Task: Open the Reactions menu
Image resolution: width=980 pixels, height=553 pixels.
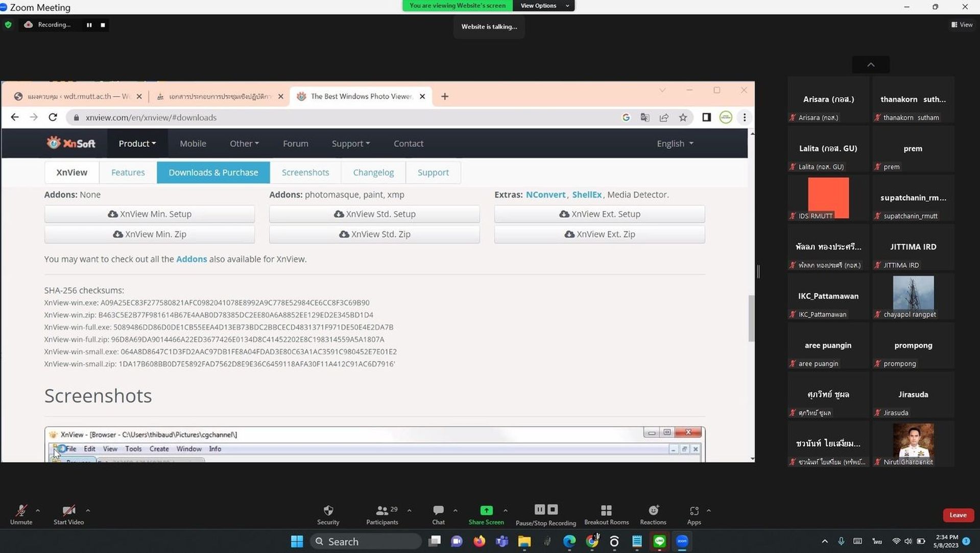Action: 653,515
